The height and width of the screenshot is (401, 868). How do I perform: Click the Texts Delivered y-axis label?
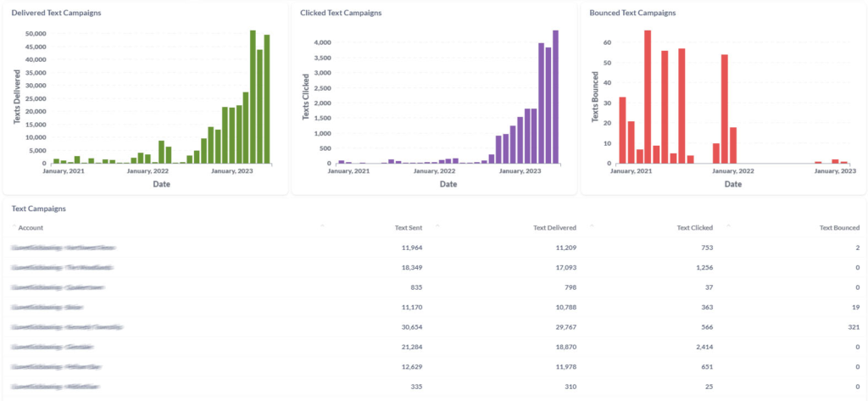pyautogui.click(x=16, y=99)
